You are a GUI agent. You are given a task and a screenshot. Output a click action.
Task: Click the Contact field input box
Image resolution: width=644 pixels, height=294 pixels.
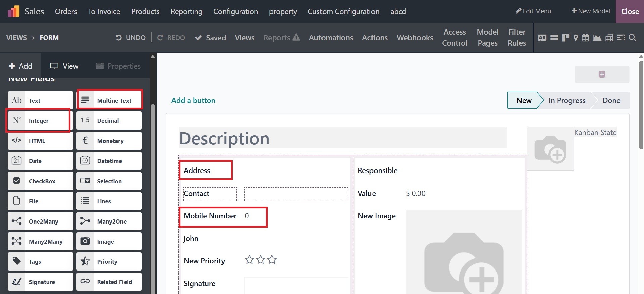(x=296, y=194)
